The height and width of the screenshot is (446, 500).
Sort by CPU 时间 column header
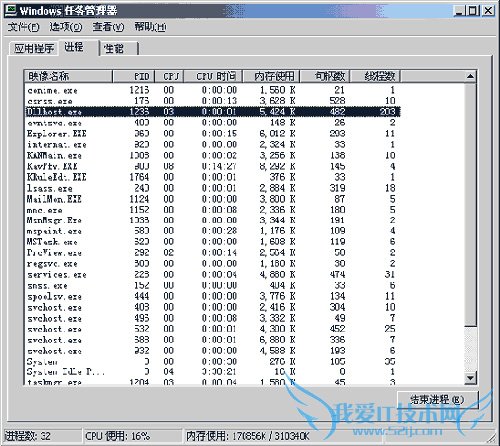[x=213, y=76]
